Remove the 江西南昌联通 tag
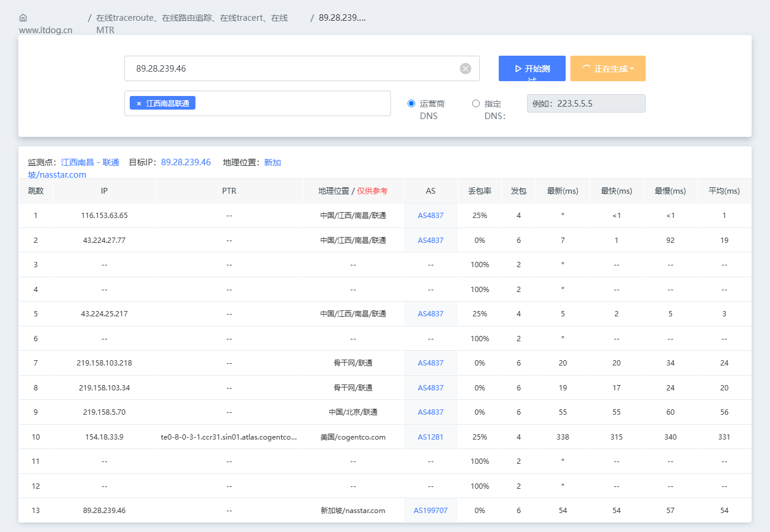This screenshot has height=532, width=770. [139, 104]
